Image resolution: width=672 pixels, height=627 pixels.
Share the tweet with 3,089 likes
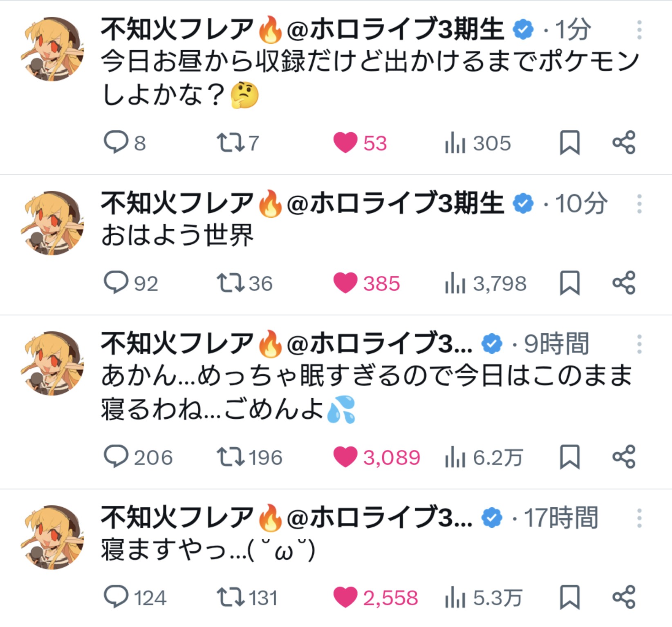click(x=624, y=457)
